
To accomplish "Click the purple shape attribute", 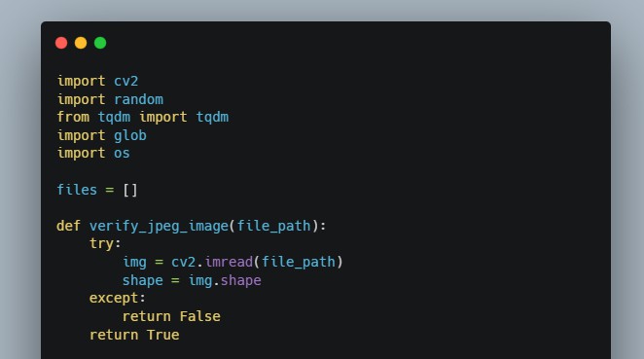I will click(241, 280).
